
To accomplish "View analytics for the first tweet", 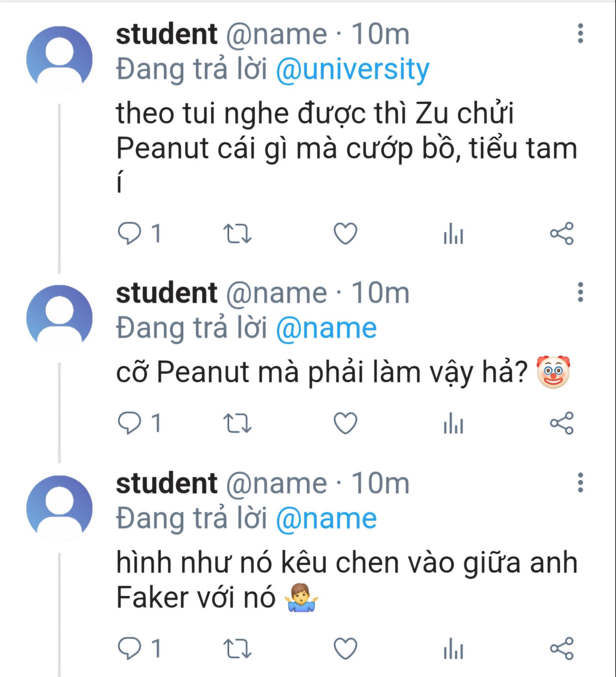I will [453, 233].
